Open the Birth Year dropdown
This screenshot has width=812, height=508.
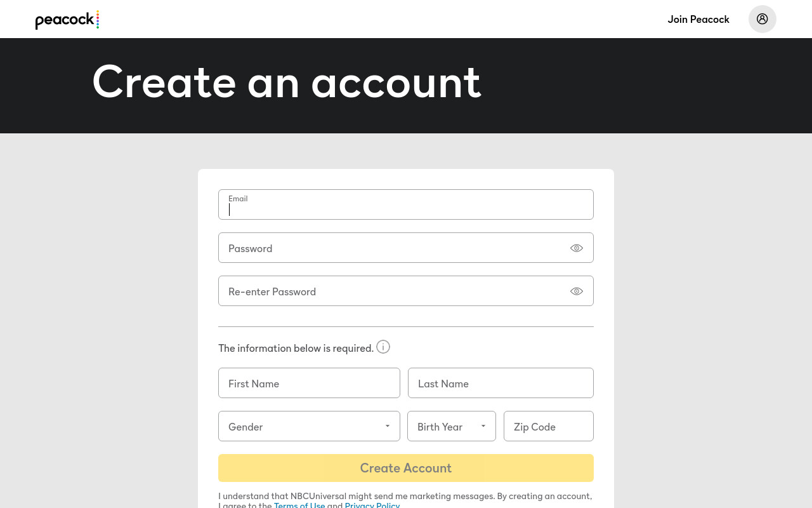452,426
